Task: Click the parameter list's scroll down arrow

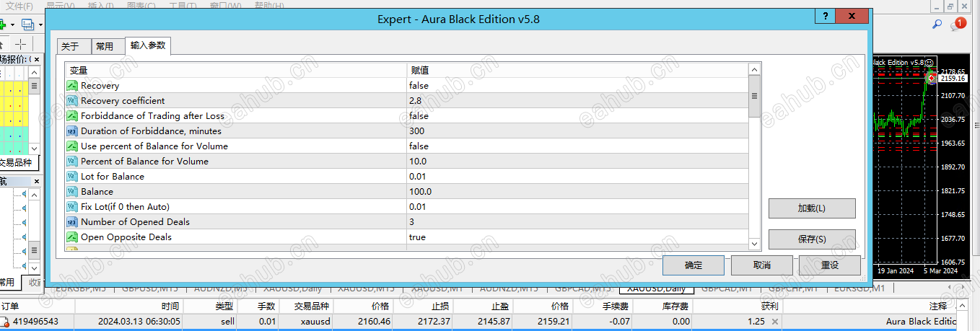Action: pos(754,244)
